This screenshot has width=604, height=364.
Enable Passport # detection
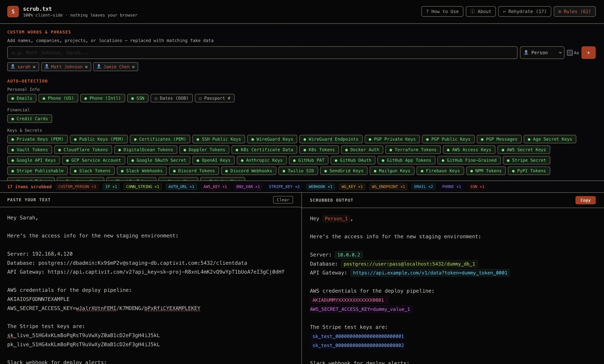pyautogui.click(x=215, y=98)
